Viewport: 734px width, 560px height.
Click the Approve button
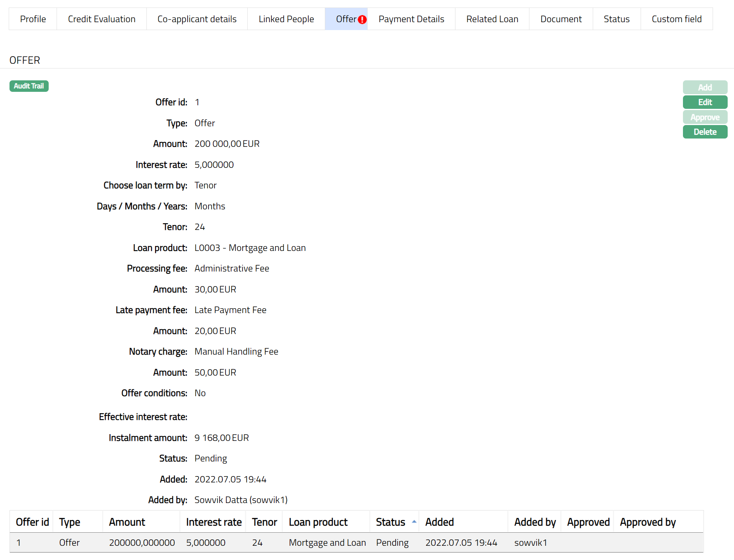click(x=705, y=117)
